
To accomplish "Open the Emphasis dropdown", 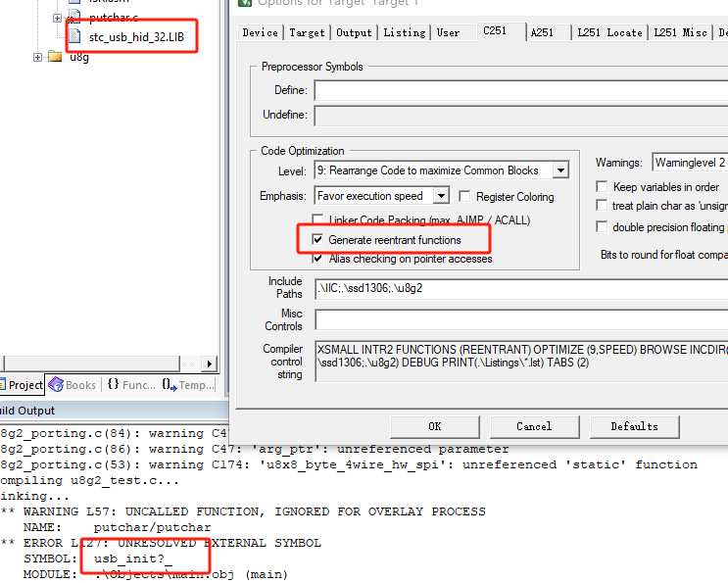I will tap(441, 196).
